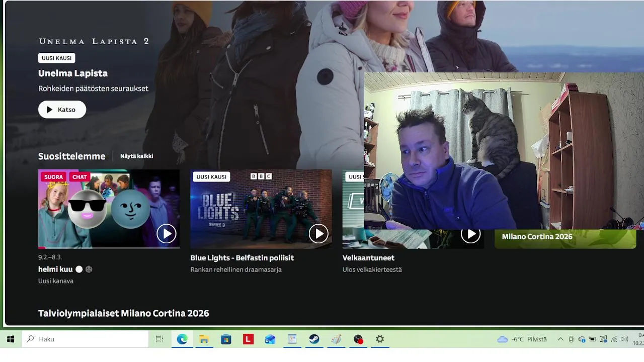Open the Näytä kaikki link beside Suosittelemme
644x362 pixels.
coord(136,156)
